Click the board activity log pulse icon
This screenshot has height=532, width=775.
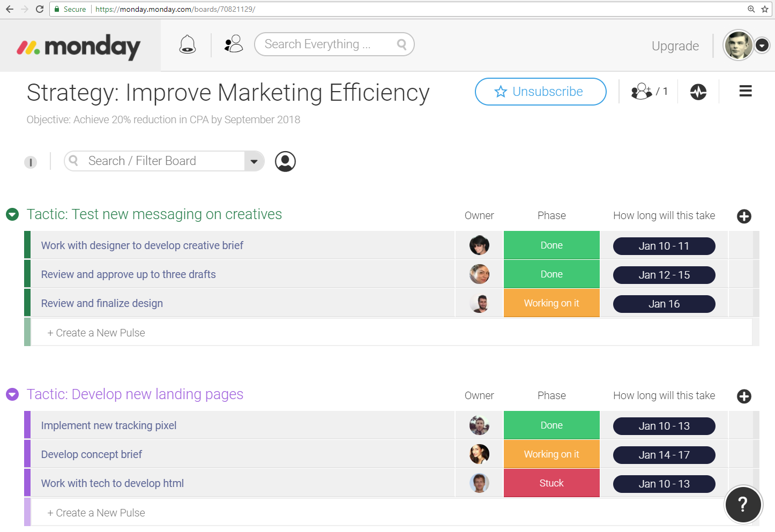(698, 92)
